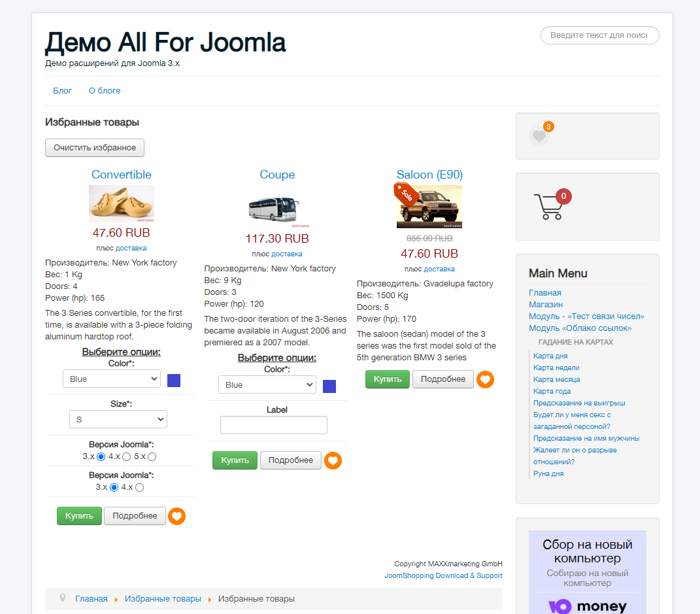Open Convertible Size dropdown
700x614 pixels.
[118, 419]
